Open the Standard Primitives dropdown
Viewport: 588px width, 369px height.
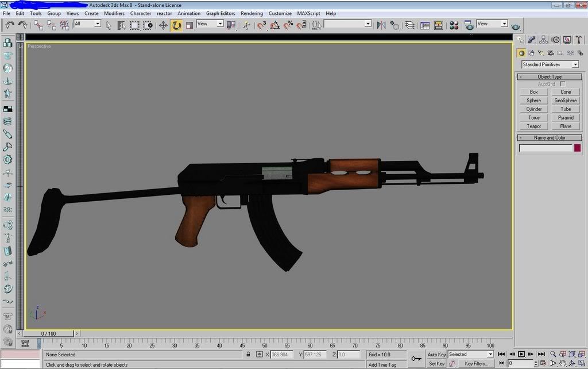550,64
